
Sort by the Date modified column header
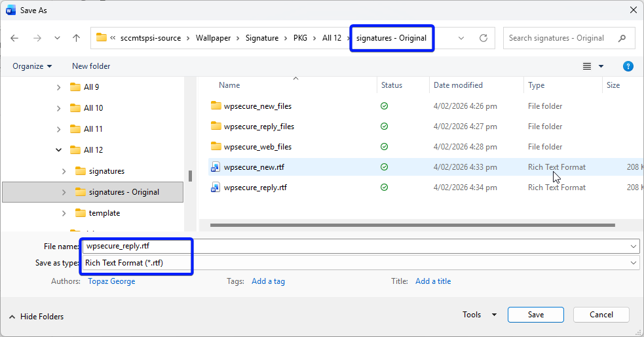point(458,85)
